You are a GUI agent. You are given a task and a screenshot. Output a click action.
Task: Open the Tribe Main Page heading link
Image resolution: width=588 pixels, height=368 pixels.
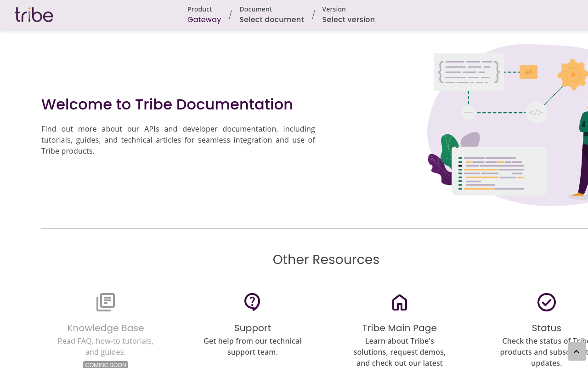coord(400,328)
